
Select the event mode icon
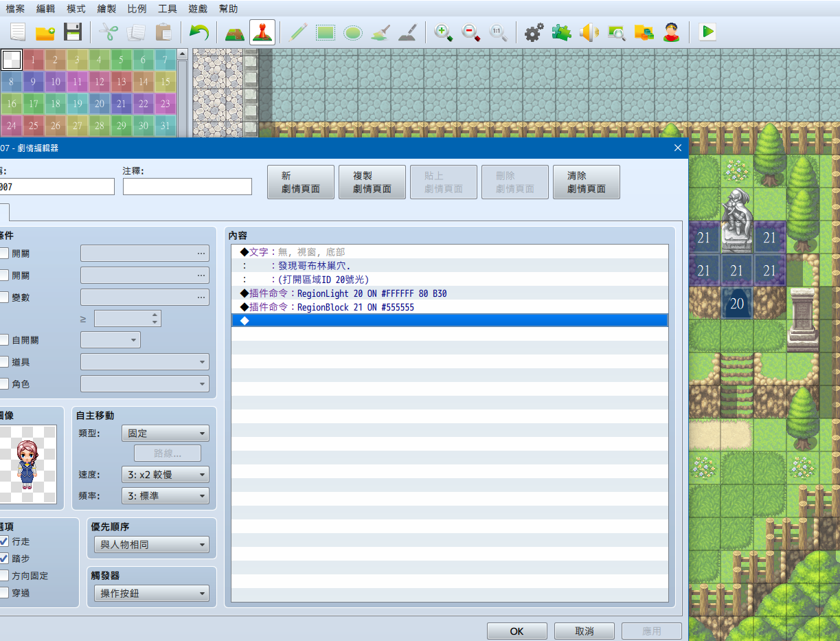click(x=262, y=32)
